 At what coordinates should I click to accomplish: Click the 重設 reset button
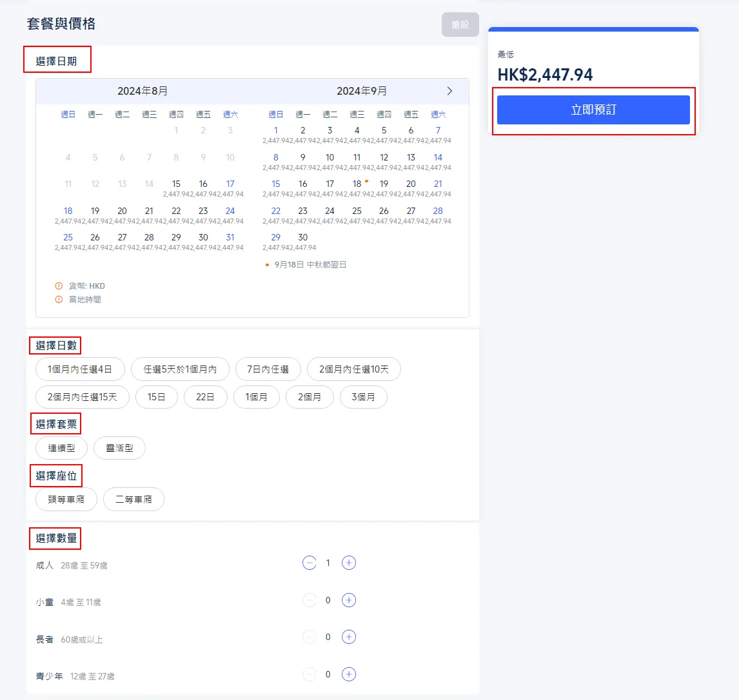[460, 24]
